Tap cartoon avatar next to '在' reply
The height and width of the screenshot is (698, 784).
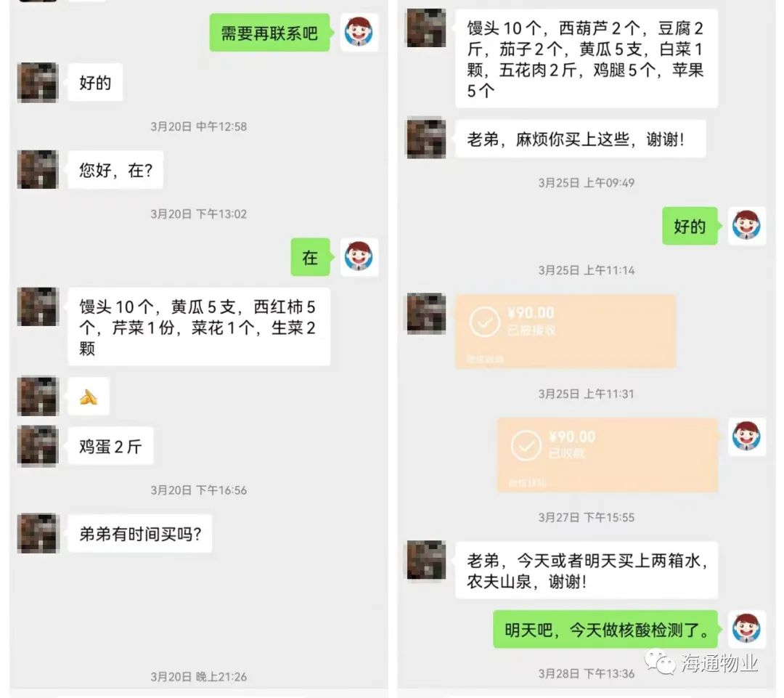click(359, 256)
